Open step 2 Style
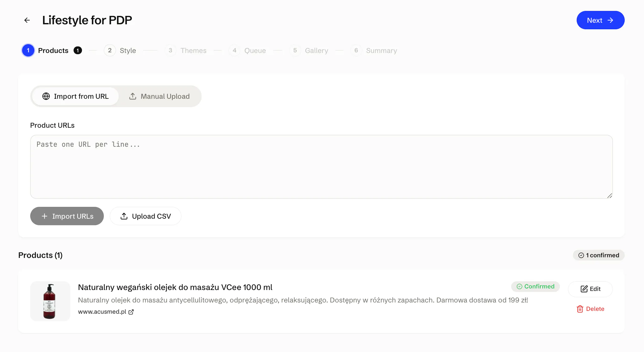This screenshot has width=644, height=352. click(120, 50)
